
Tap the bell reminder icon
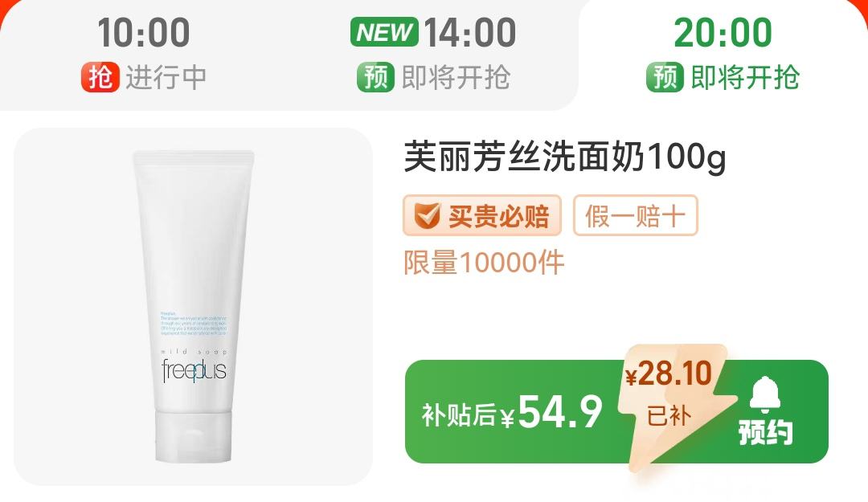click(765, 394)
